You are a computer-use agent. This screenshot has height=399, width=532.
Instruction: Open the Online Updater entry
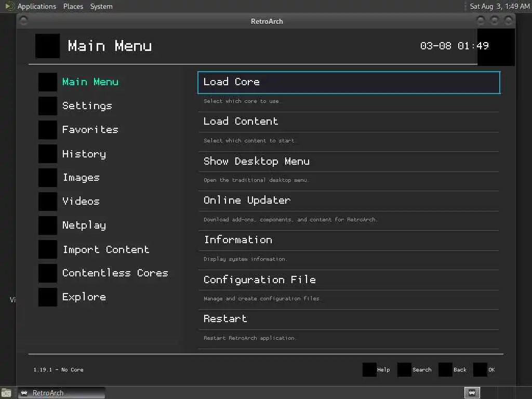pos(349,201)
